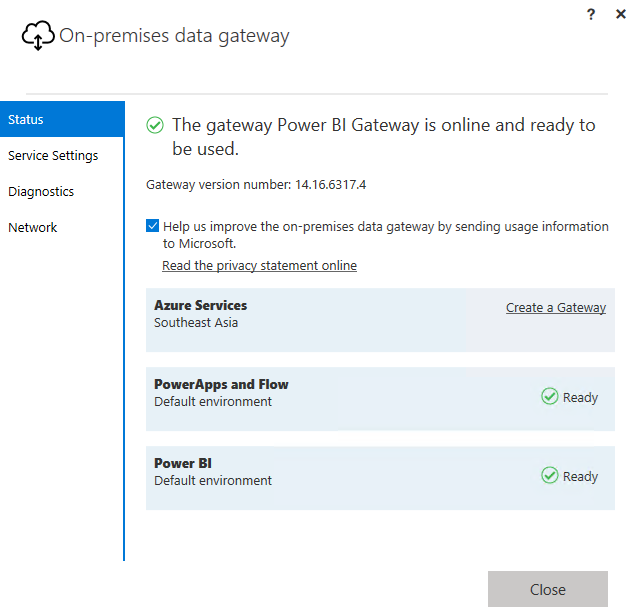Click the PowerApps and Flow heading
The image size is (633, 612).
click(x=221, y=384)
